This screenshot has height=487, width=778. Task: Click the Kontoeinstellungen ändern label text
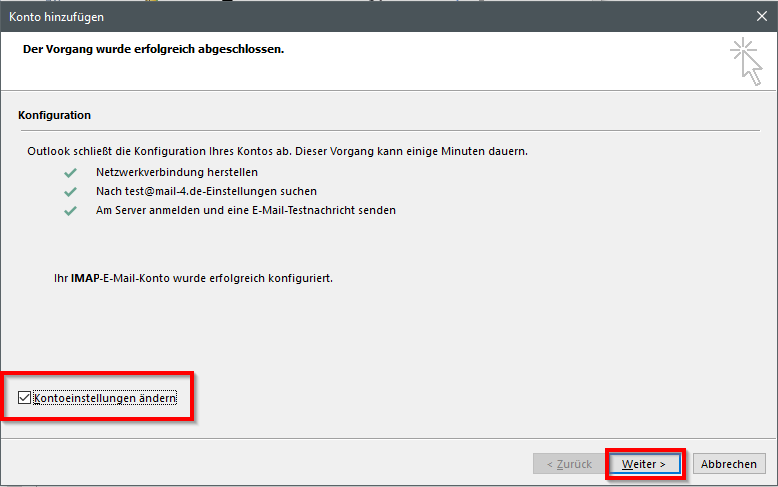[x=105, y=398]
